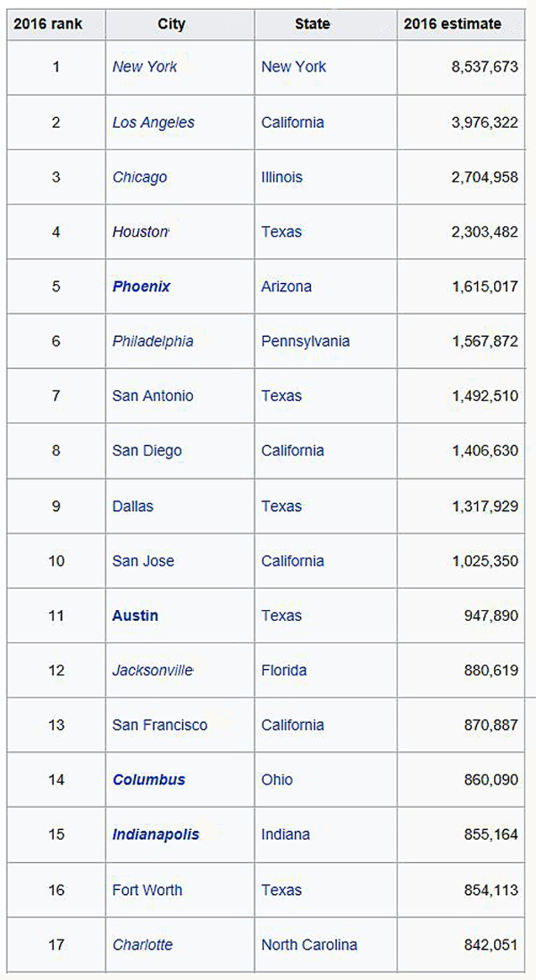
Task: Open the Philadelphia city link
Action: pyautogui.click(x=153, y=341)
